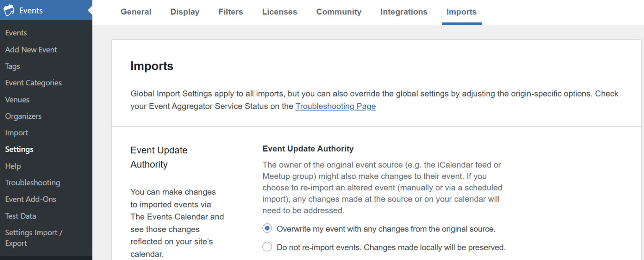The width and height of the screenshot is (644, 260).
Task: Open Settings Import / Export
Action: pyautogui.click(x=34, y=237)
